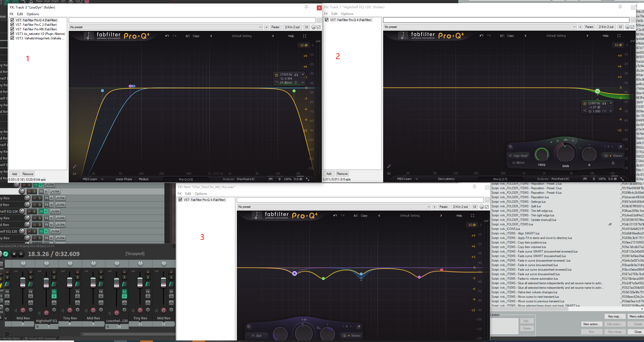Open 12 dB display range dropdown in Track 3
The image size is (644, 342).
pos(304,45)
